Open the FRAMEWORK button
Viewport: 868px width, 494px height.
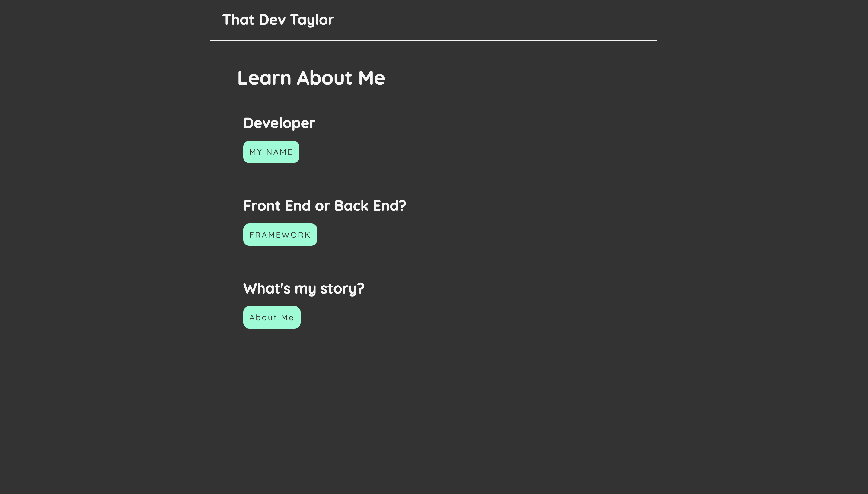280,235
